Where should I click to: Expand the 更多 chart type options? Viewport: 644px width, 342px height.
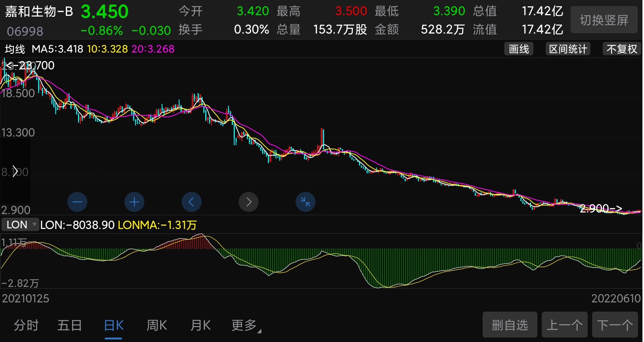tap(244, 325)
